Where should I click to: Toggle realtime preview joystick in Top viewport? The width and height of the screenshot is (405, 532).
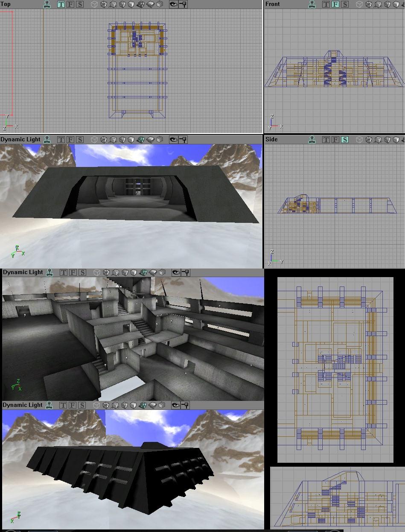(47, 4)
